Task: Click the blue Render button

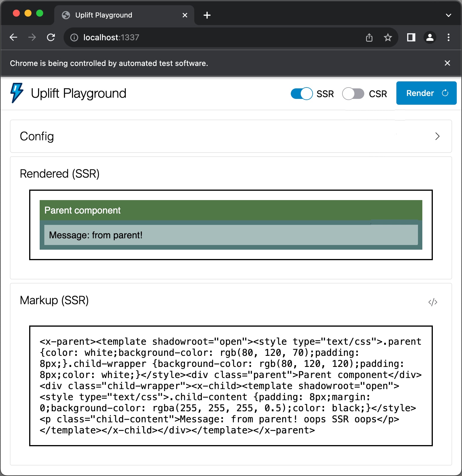Action: point(426,93)
